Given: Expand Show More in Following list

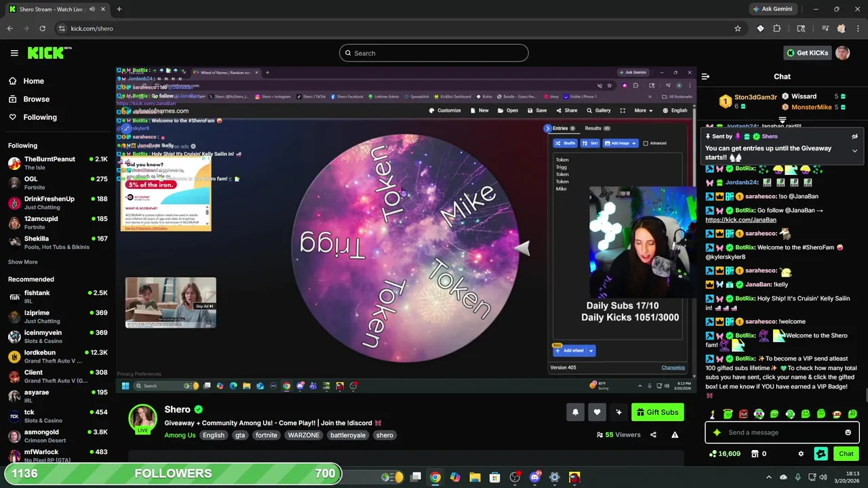Looking at the screenshot, I should [x=22, y=262].
